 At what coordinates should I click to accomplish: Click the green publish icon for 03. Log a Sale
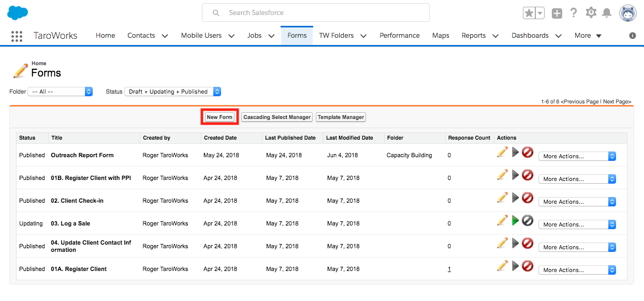pyautogui.click(x=515, y=220)
